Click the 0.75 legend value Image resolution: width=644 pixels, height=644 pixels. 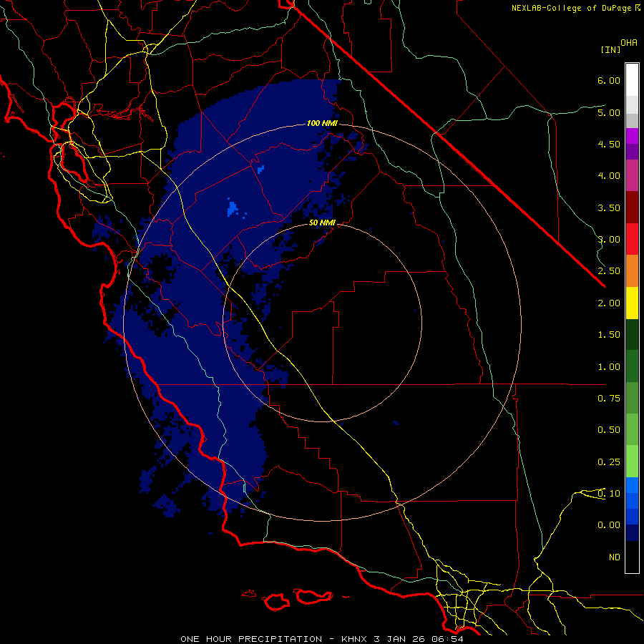pos(609,399)
